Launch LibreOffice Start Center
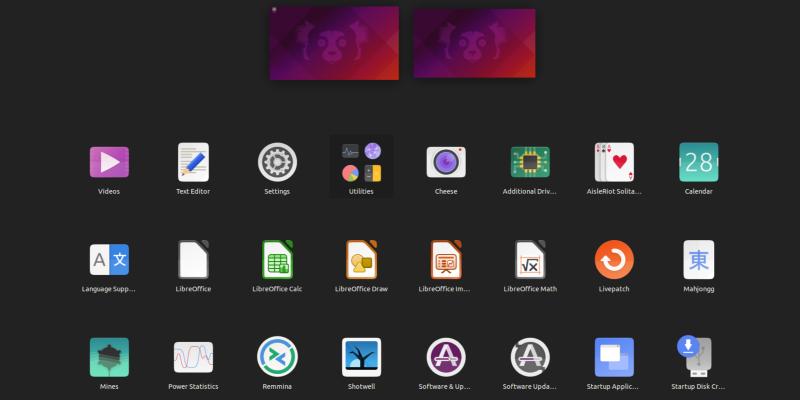 pyautogui.click(x=193, y=260)
